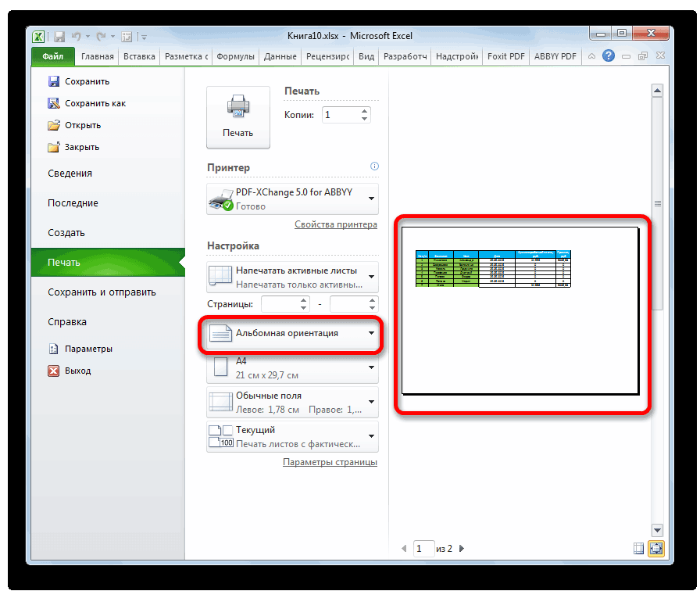
Task: Click the first Pages input field
Action: (x=280, y=304)
